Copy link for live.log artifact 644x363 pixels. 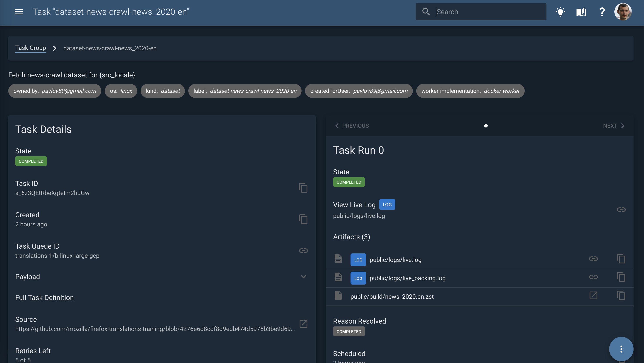(621, 259)
